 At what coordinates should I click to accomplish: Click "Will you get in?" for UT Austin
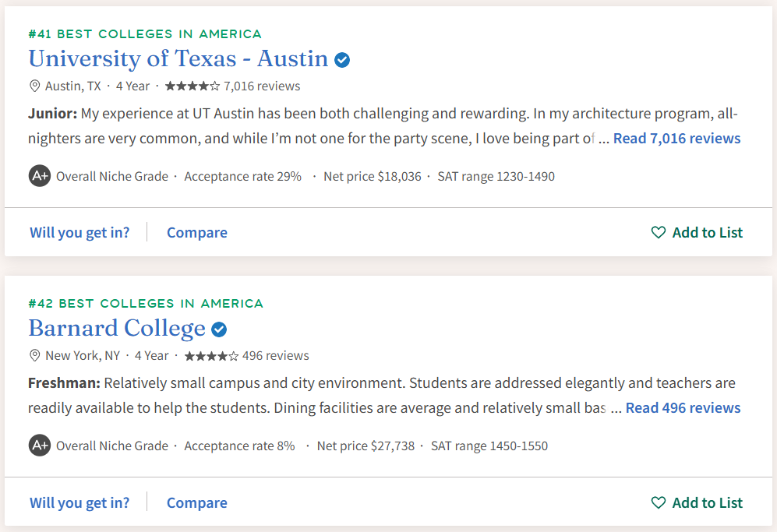click(79, 232)
